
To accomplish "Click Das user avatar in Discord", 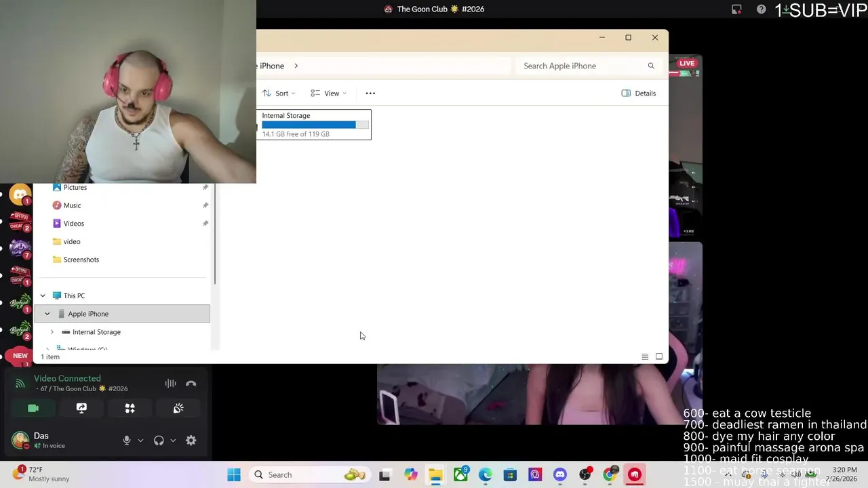I will 20,440.
